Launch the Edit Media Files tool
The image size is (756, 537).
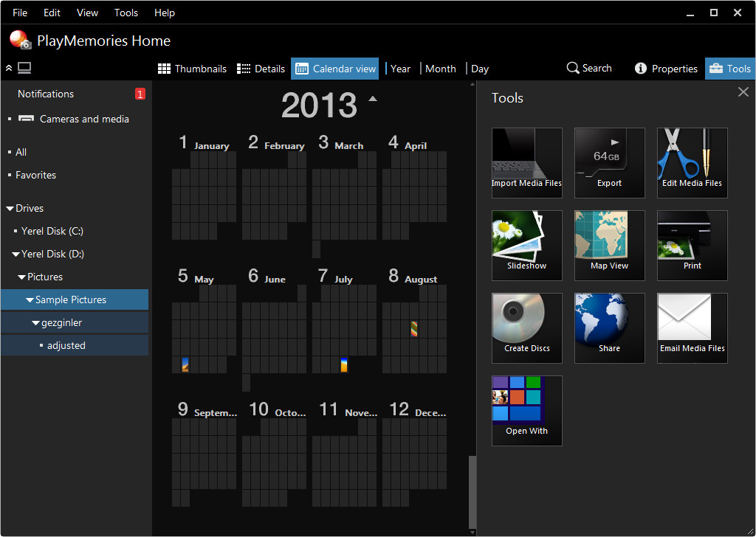point(693,163)
